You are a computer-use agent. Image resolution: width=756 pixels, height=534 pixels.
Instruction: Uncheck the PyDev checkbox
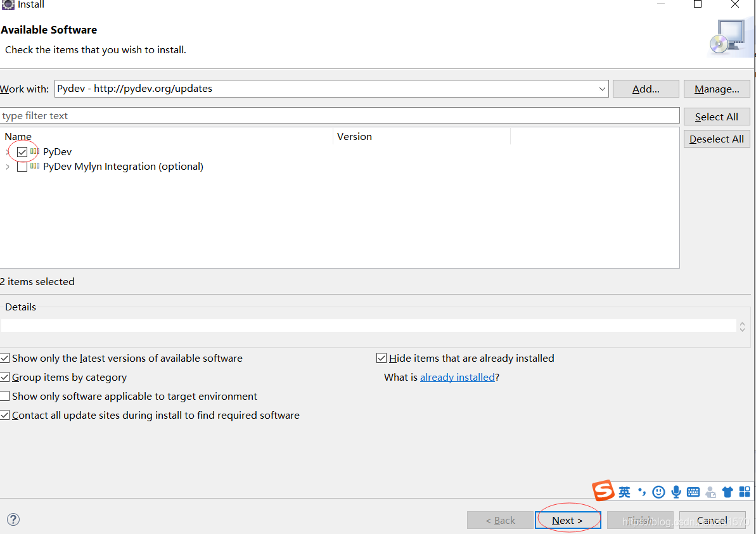[22, 152]
